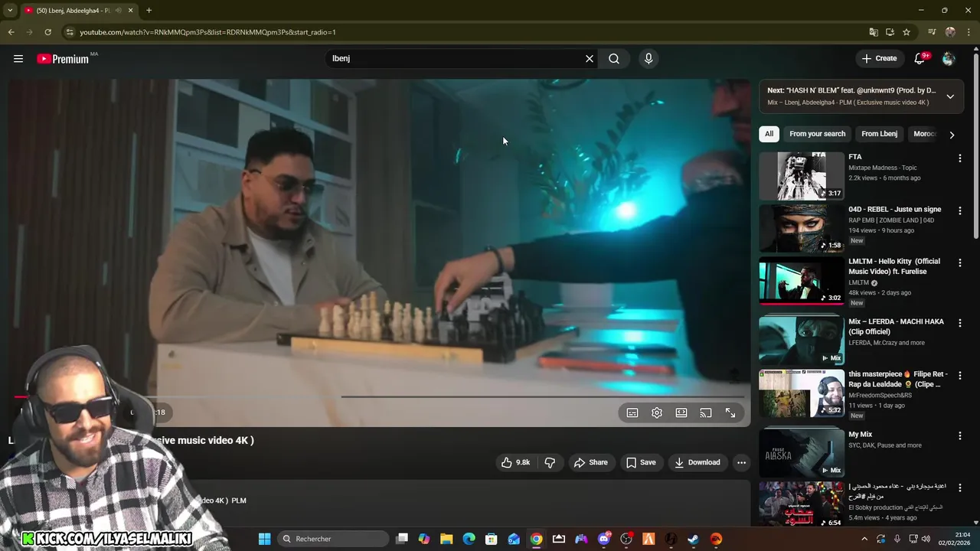Screen dimensions: 980x551
Task: Open Steam from the taskbar
Action: [693, 539]
